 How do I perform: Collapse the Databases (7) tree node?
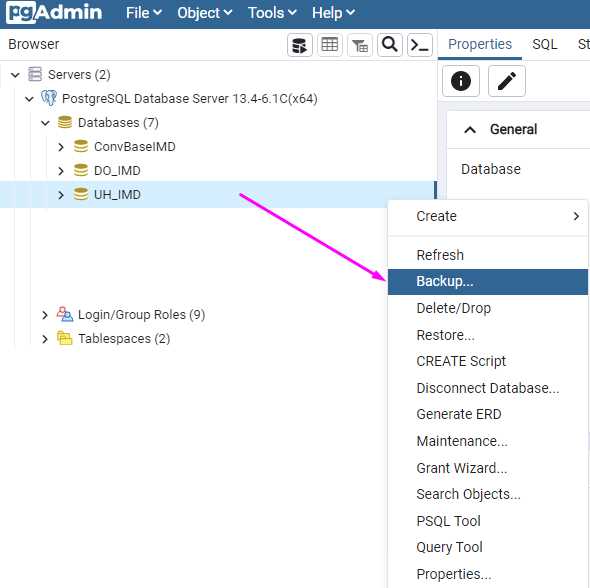45,123
